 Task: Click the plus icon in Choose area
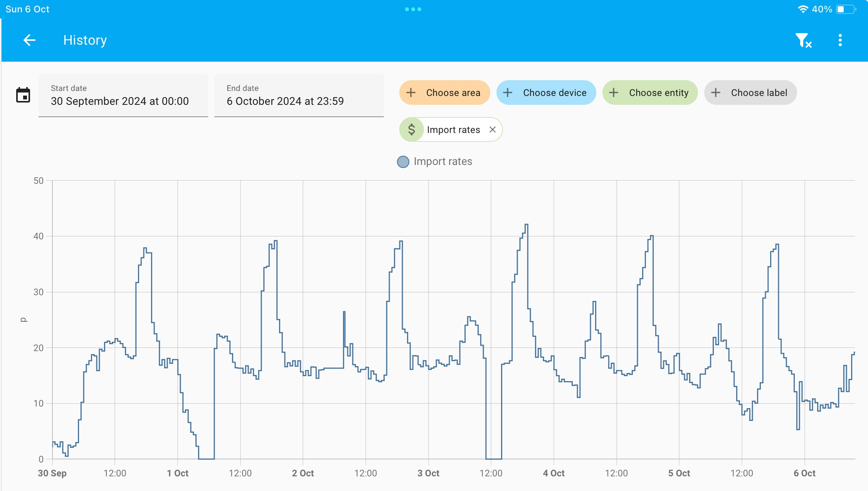tap(411, 92)
